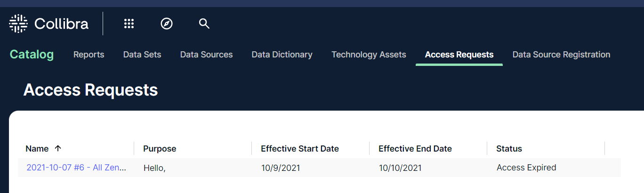Viewport: 644px width, 193px height.
Task: Open the Data Sources tab
Action: click(x=206, y=55)
